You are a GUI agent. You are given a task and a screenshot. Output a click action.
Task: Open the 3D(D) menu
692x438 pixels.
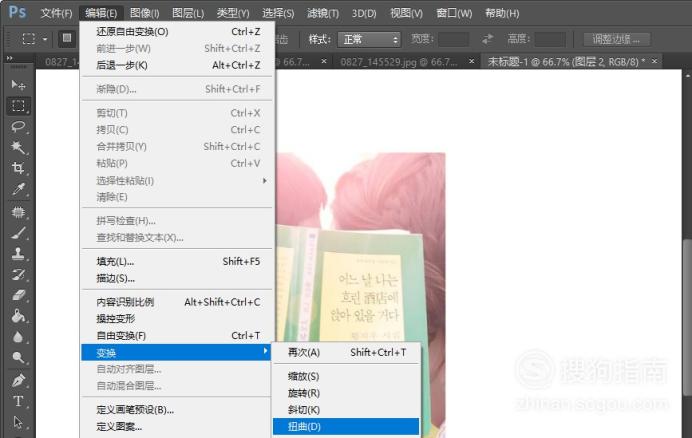(x=364, y=13)
